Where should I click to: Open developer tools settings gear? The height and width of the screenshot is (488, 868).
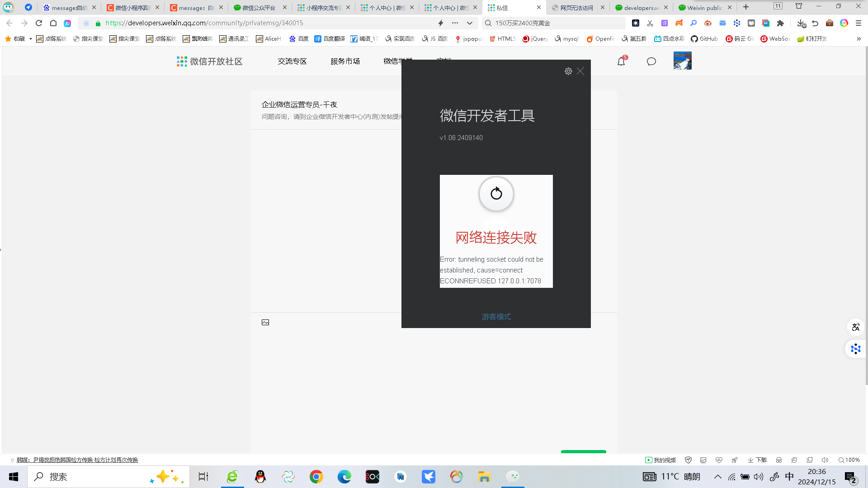pyautogui.click(x=568, y=71)
